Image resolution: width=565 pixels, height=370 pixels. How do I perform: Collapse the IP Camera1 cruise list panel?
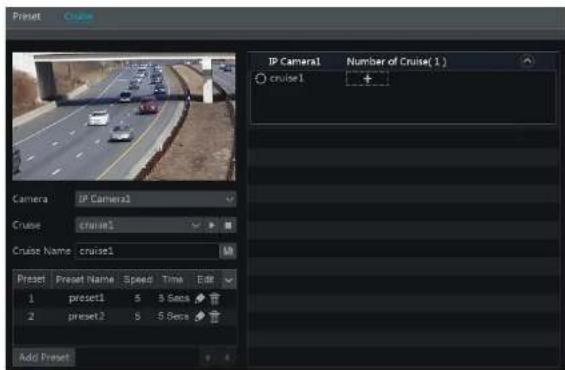527,61
